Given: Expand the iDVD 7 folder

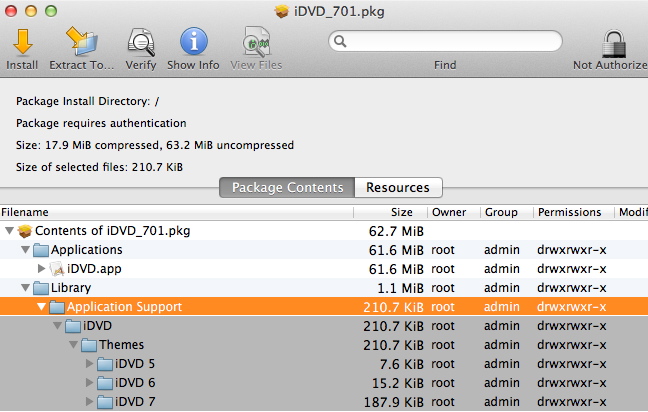Looking at the screenshot, I should (89, 402).
